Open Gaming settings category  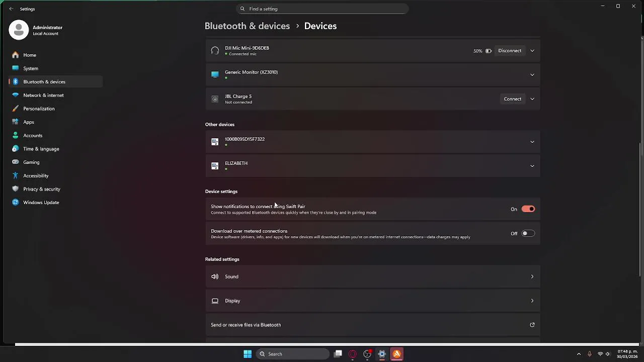pyautogui.click(x=55, y=162)
